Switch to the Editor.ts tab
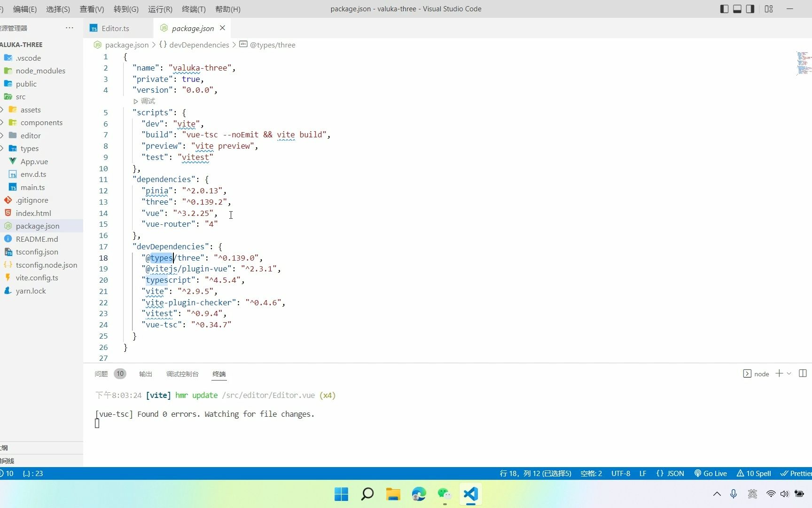 [115, 28]
